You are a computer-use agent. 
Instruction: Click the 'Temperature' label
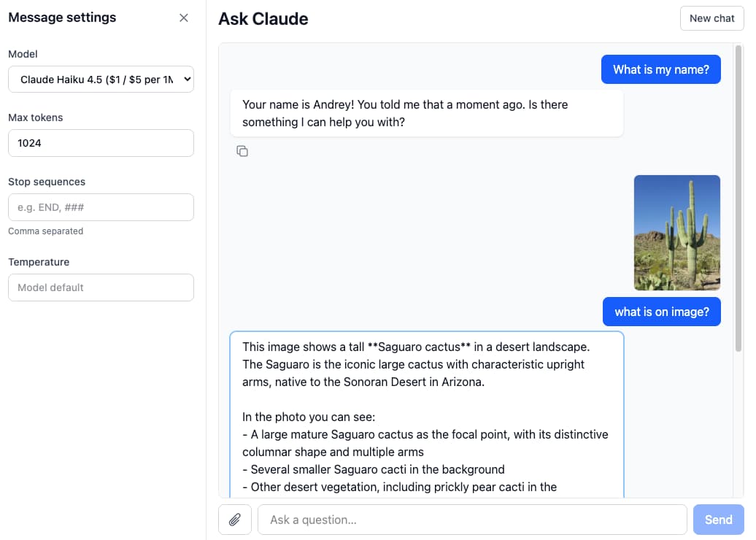click(39, 262)
